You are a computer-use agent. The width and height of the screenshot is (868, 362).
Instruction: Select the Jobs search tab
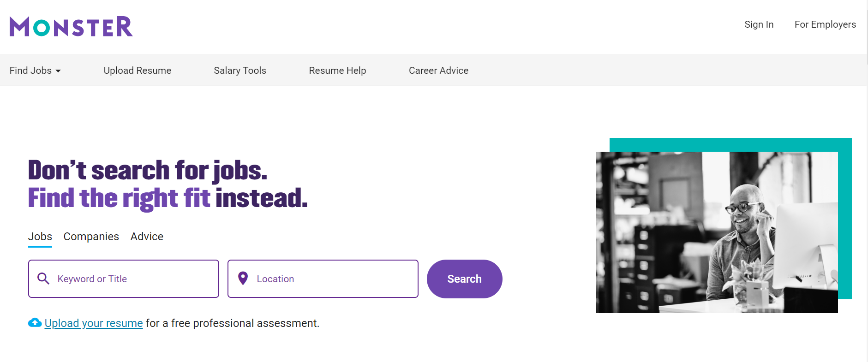tap(40, 237)
